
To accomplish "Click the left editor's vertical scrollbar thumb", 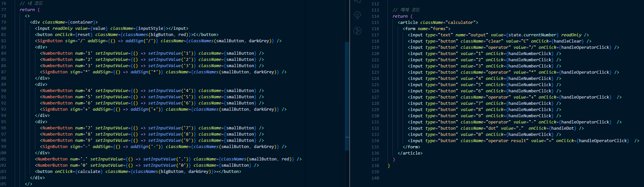I will pos(347,95).
